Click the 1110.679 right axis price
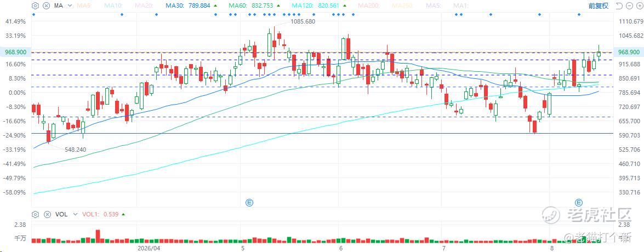This screenshot has height=252, width=644. click(630, 21)
